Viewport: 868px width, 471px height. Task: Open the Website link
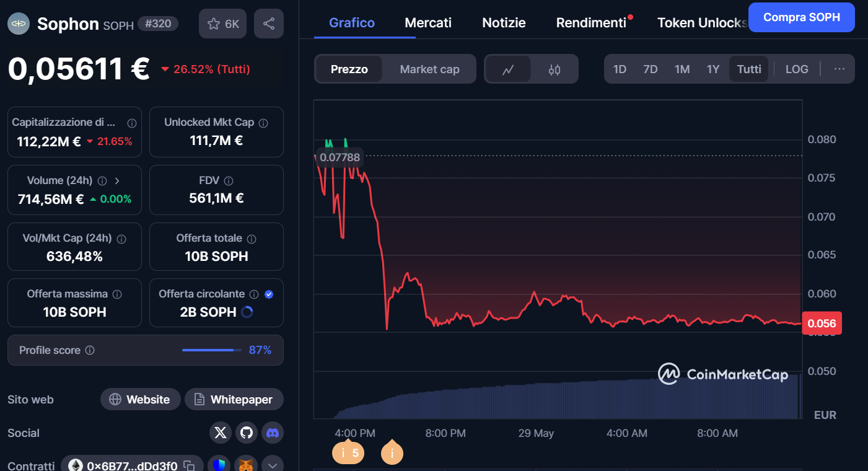point(140,400)
